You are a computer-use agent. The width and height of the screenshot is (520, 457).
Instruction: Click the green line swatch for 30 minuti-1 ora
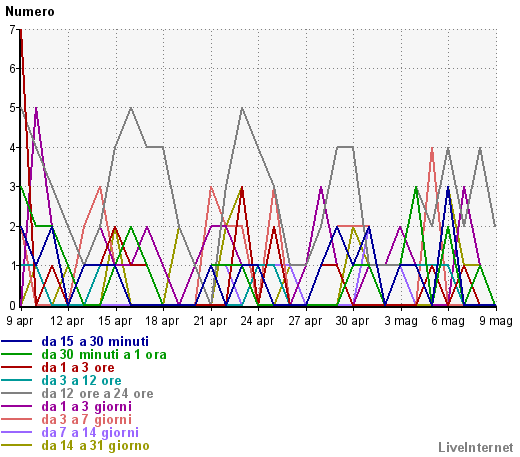click(17, 354)
